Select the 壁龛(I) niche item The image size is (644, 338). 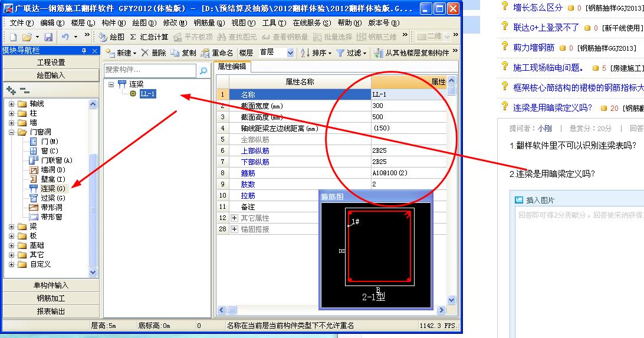coord(48,179)
